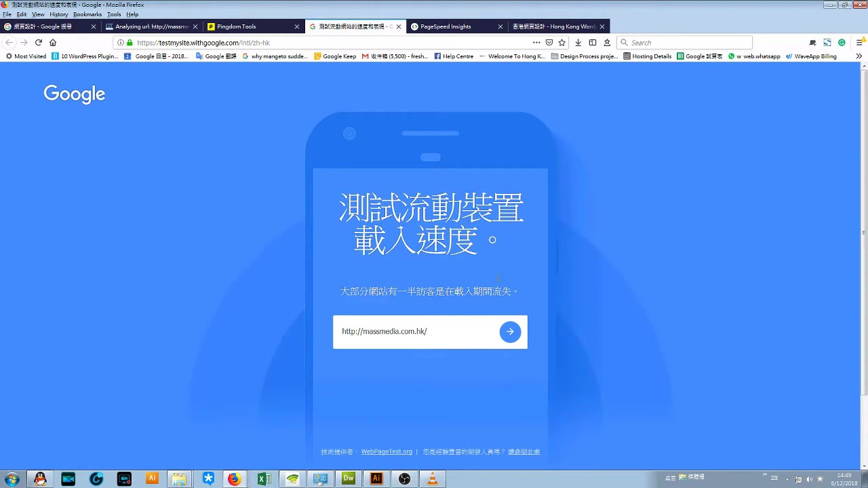Screen dimensions: 868x488
Task: Open the WaveApp Billing bookmark
Action: [811, 56]
